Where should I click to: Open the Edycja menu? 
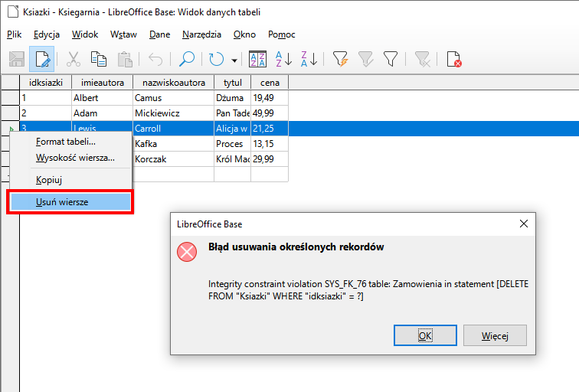pyautogui.click(x=47, y=34)
